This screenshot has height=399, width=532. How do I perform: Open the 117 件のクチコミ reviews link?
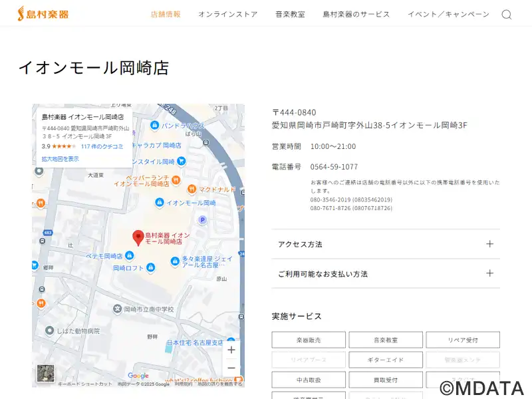coord(102,146)
